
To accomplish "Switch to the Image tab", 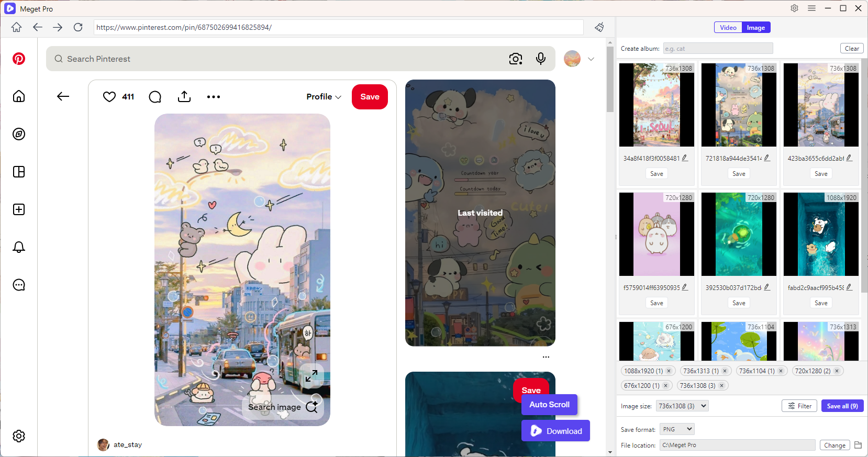I will 756,28.
